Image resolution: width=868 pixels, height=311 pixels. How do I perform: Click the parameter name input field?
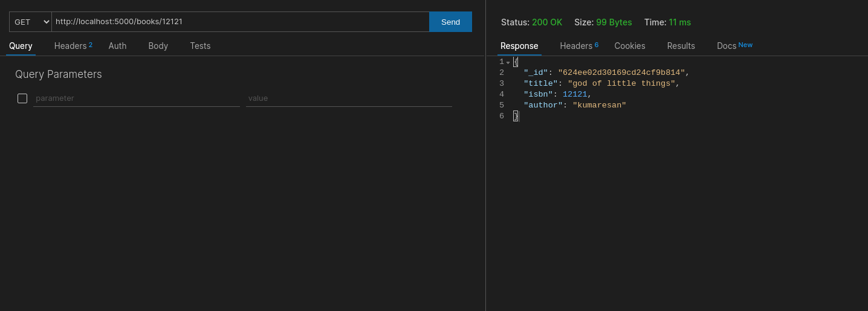click(137, 98)
